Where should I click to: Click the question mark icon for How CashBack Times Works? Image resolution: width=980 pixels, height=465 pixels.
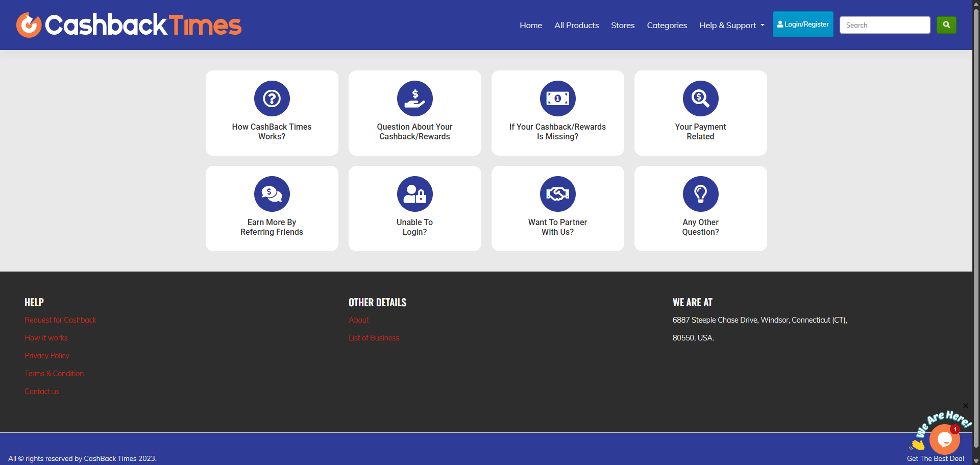point(272,99)
